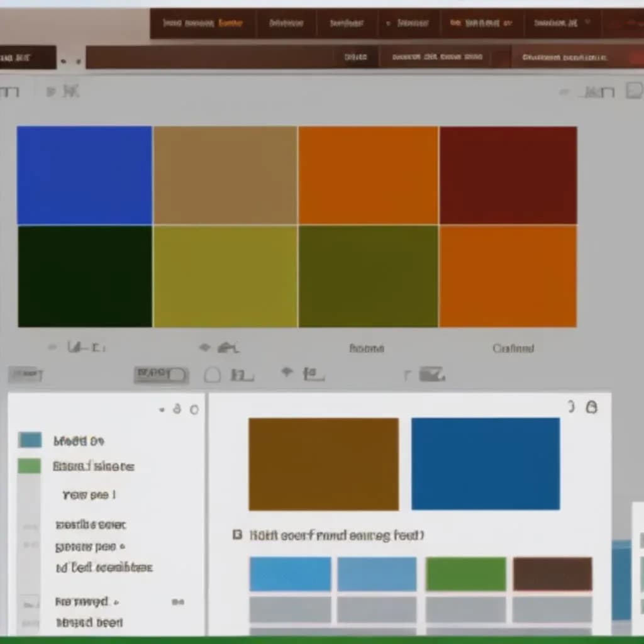The image size is (644, 644).
Task: Select the blue square icon in the left list
Action: coord(30,440)
